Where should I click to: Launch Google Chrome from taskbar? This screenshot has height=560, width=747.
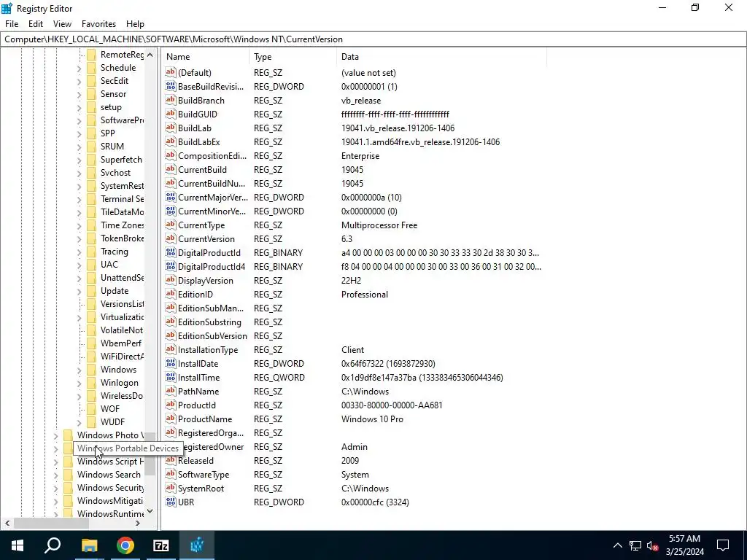tap(125, 545)
